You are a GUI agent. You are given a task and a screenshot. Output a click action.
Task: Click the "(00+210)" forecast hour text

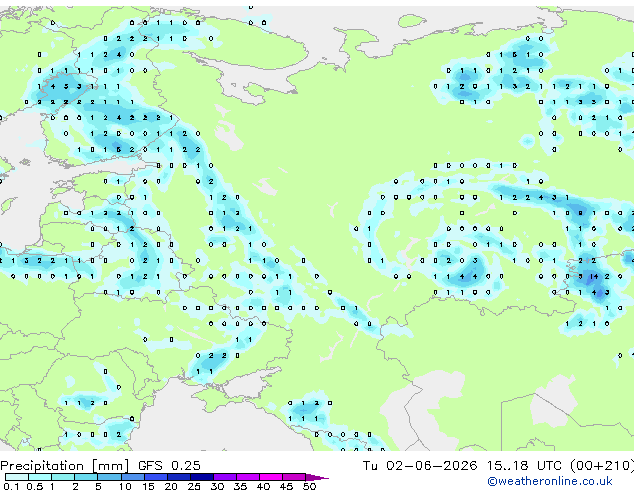click(x=602, y=466)
